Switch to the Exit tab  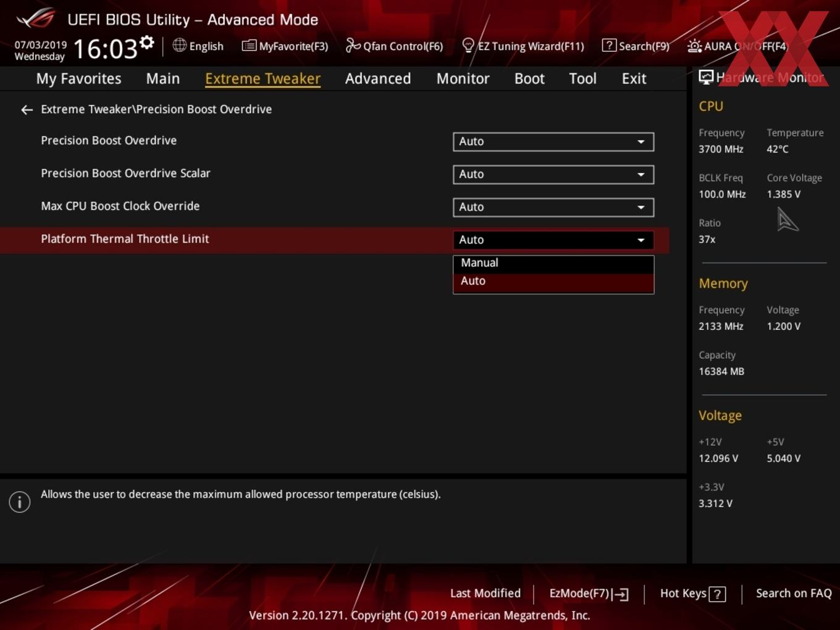634,78
